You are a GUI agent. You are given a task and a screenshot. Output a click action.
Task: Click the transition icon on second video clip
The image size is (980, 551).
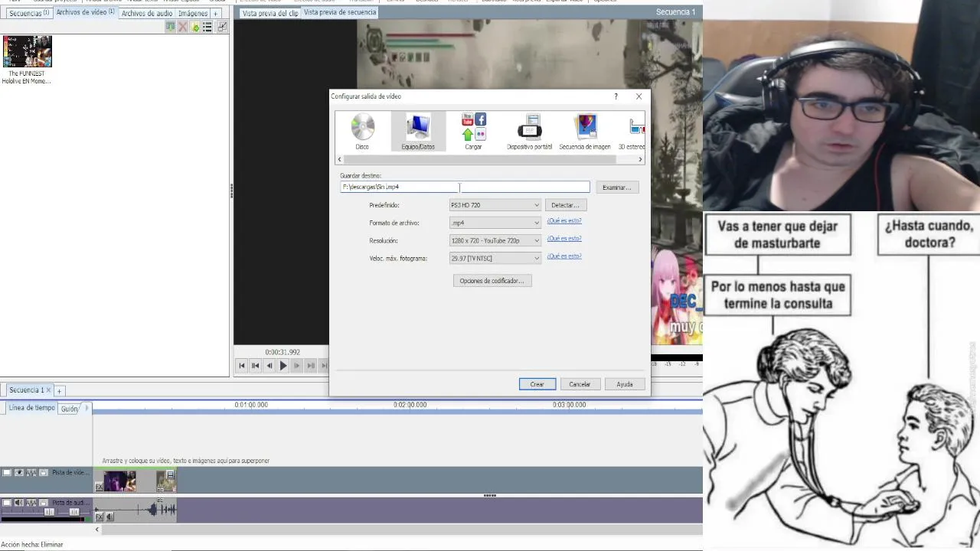170,475
